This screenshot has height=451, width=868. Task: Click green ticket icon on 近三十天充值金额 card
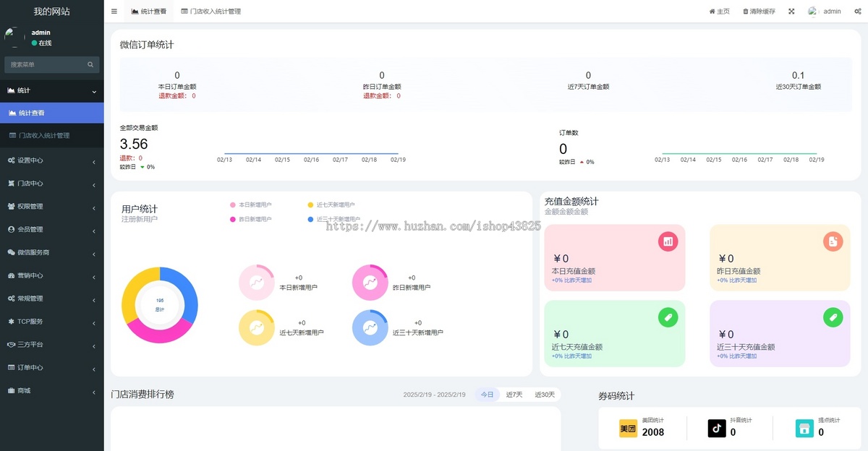(833, 317)
